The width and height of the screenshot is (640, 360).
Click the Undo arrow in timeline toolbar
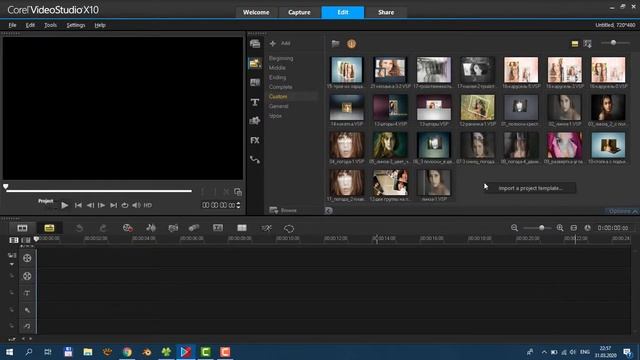(x=80, y=228)
